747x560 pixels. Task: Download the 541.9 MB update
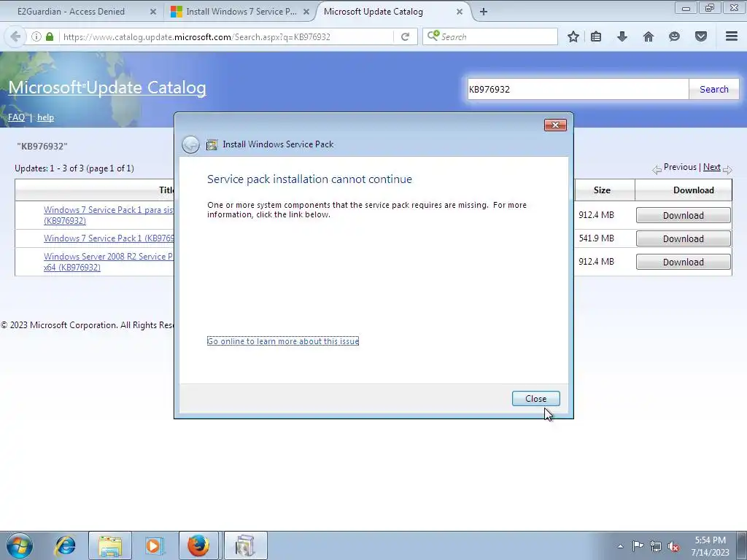[683, 238]
